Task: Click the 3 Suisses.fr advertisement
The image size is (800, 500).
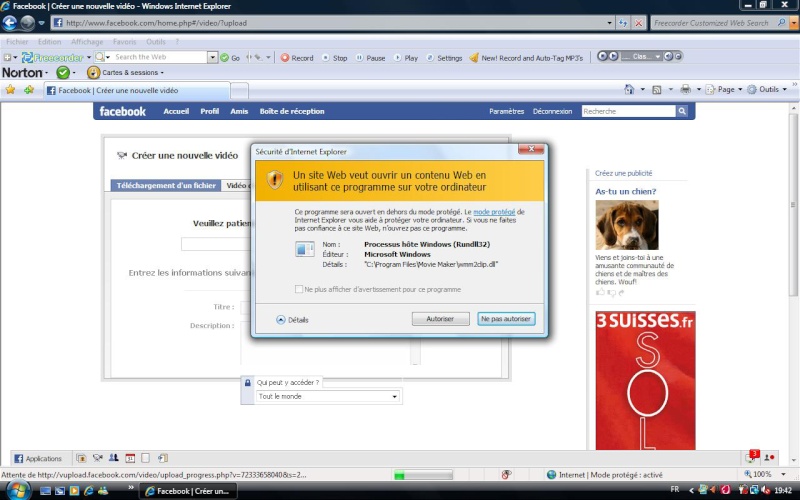Action: 645,381
